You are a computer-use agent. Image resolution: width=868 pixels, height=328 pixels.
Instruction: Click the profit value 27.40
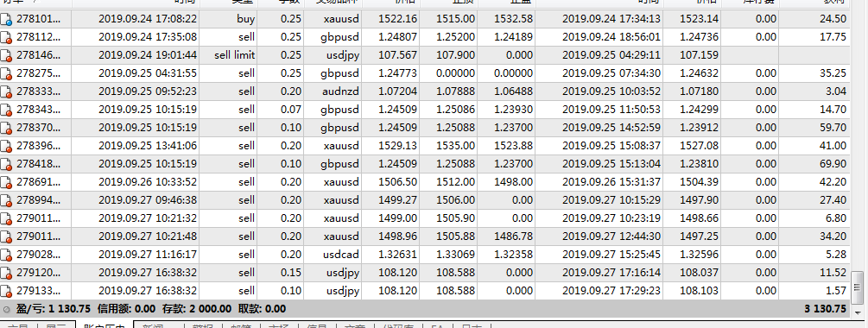click(833, 200)
